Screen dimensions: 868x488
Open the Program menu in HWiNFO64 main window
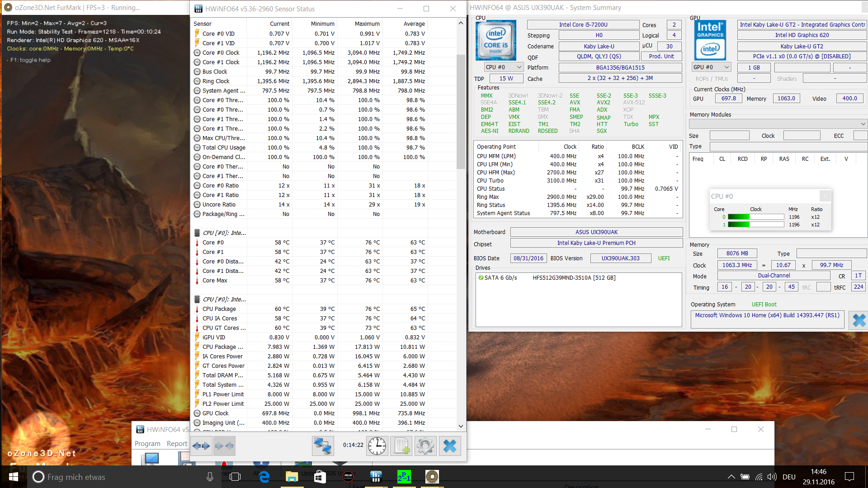click(147, 444)
